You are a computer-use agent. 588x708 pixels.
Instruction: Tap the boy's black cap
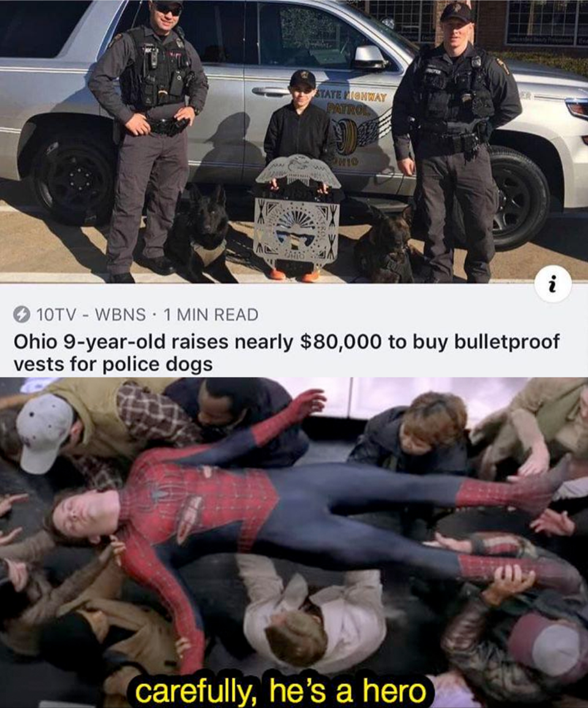coord(303,78)
